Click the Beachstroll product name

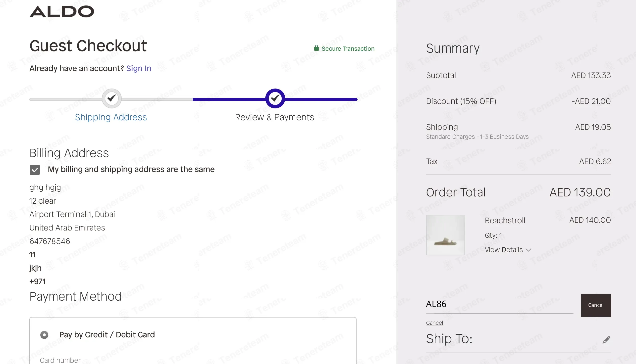505,221
